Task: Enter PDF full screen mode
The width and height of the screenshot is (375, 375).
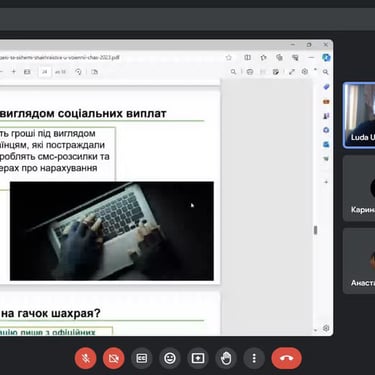Action: [x=292, y=72]
